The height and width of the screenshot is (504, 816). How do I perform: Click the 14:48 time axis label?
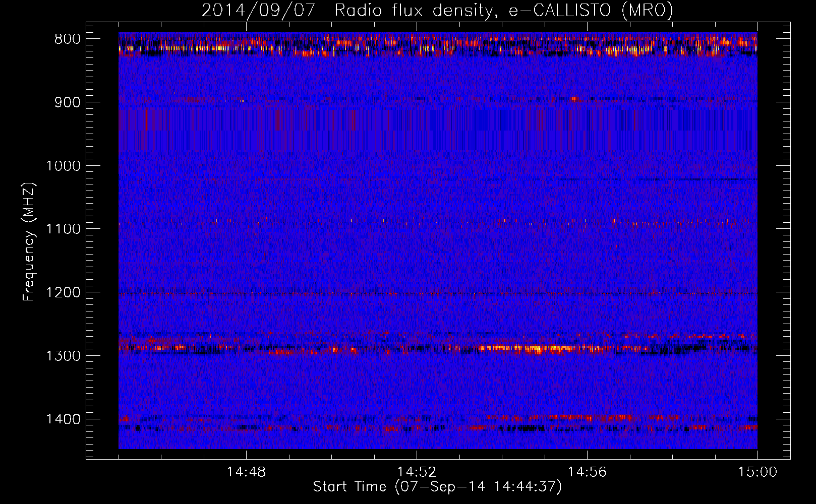click(246, 472)
